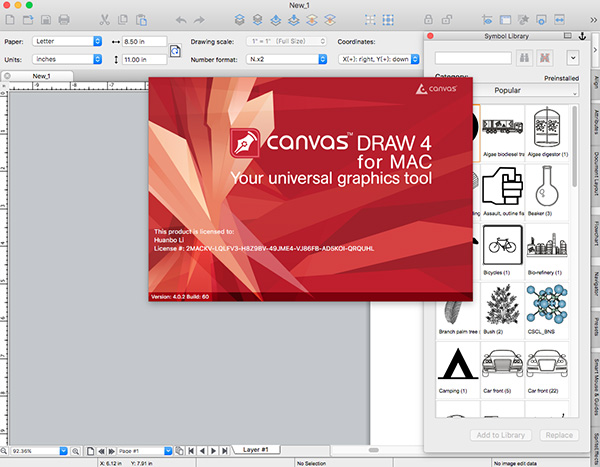600x467 pixels.
Task: Open the Number format dropdown
Action: pyautogui.click(x=287, y=59)
